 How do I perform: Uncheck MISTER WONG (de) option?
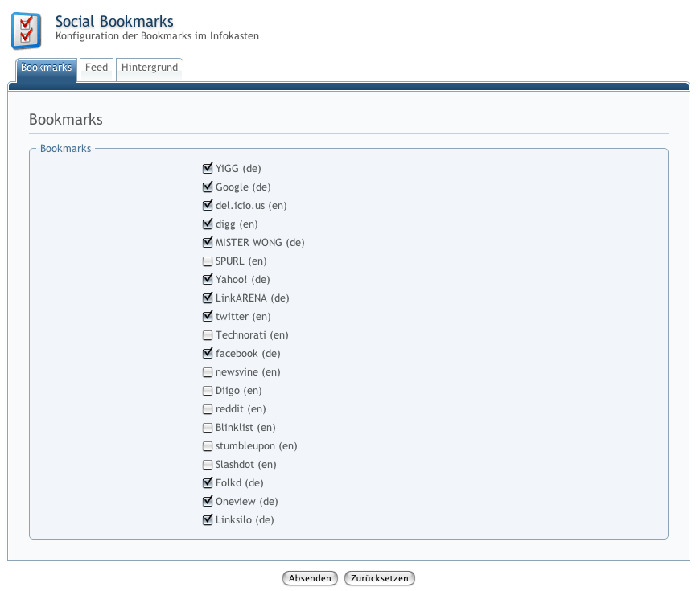click(208, 243)
